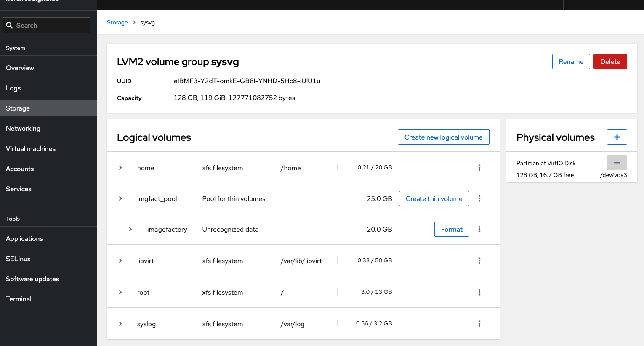Expand the imgfact_pool row details
Screen dimensions: 644x346
[120, 198]
